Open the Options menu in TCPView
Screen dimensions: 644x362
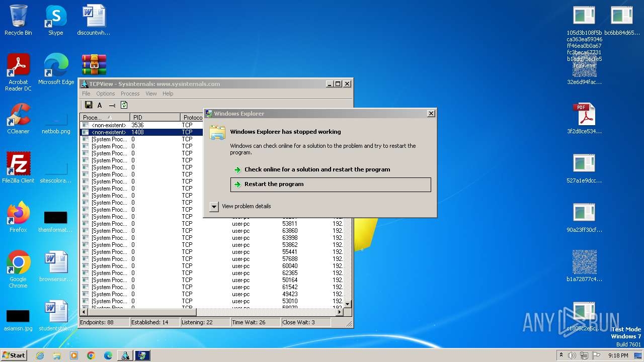(x=106, y=94)
